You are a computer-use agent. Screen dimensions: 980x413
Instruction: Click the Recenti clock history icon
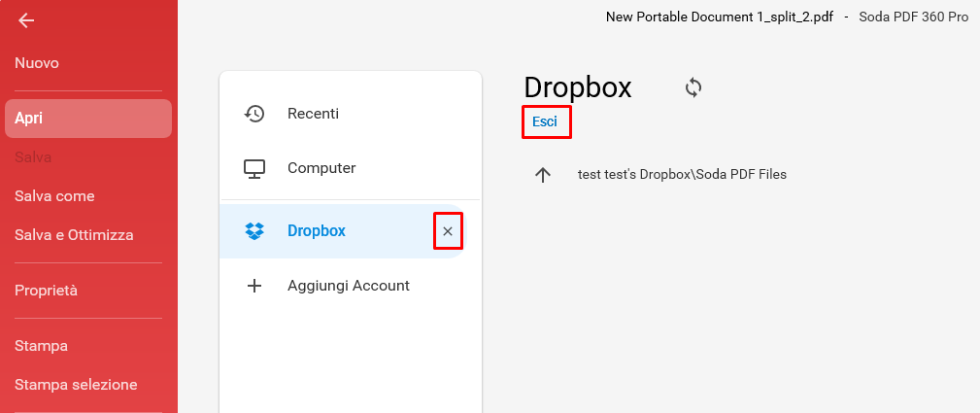tap(254, 114)
